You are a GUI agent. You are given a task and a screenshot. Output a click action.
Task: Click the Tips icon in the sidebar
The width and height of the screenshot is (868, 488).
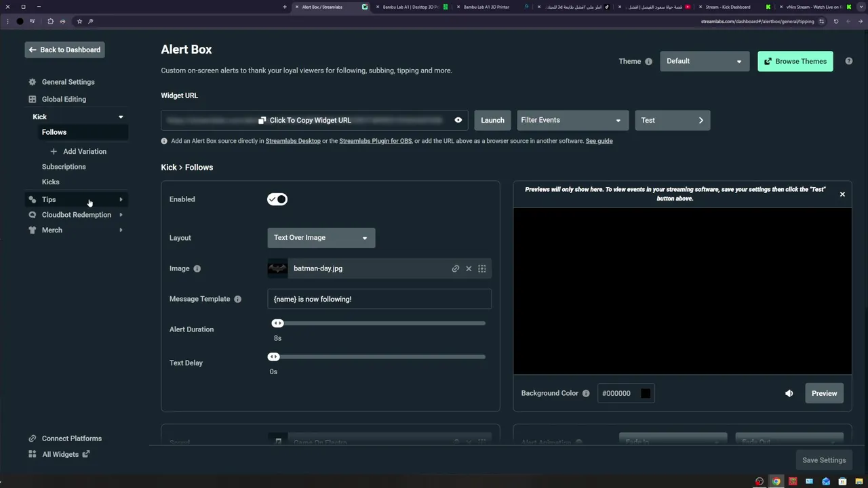click(x=32, y=199)
